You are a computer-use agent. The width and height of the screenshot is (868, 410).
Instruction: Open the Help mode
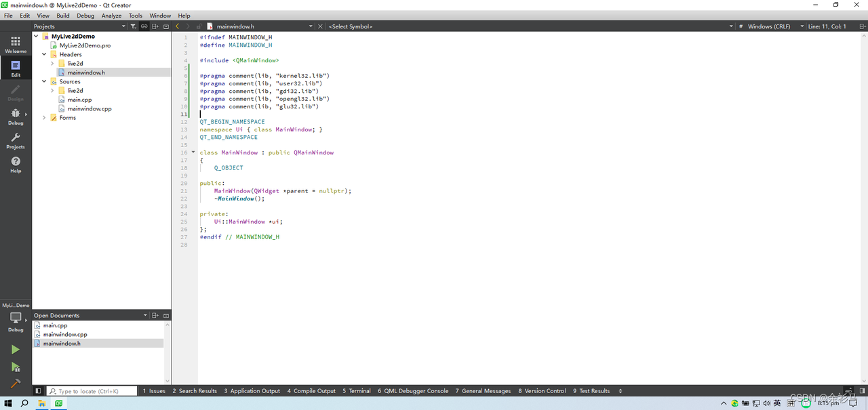16,165
